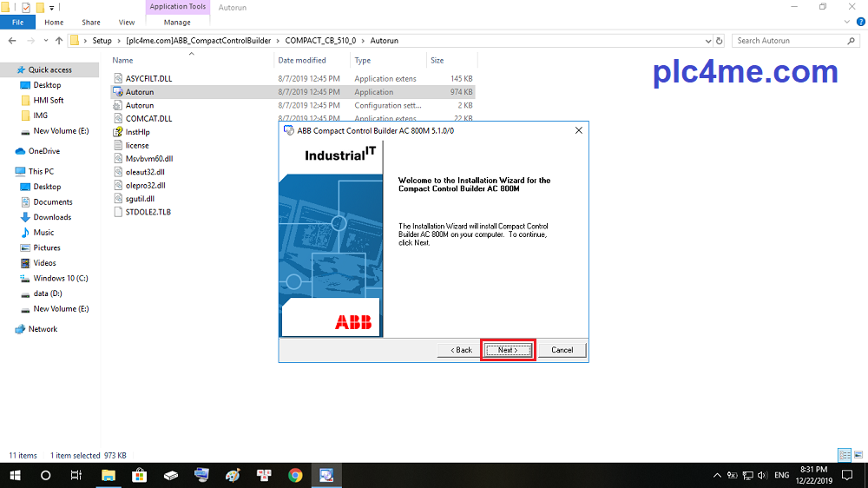Open Microsoft Store from the taskbar

click(x=139, y=475)
